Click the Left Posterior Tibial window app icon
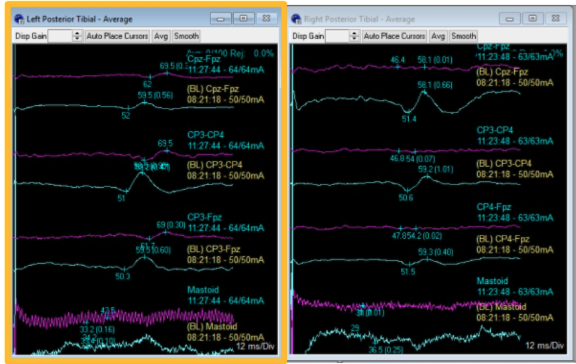 (19, 19)
